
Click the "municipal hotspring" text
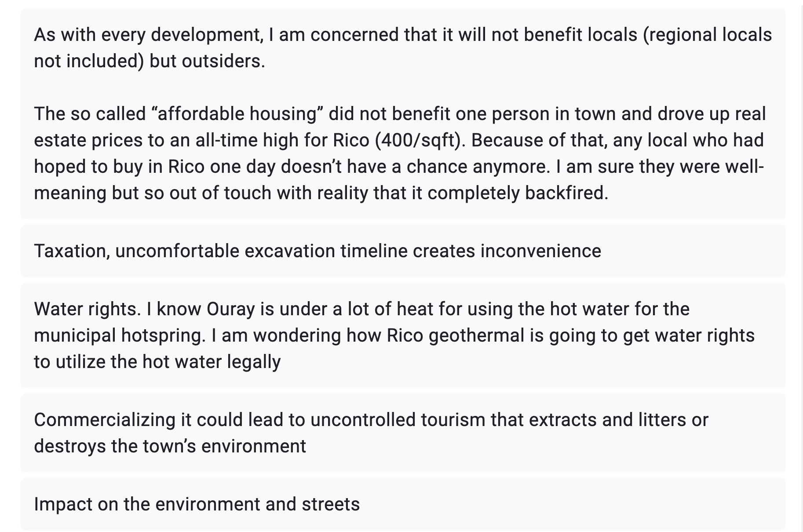120,335
